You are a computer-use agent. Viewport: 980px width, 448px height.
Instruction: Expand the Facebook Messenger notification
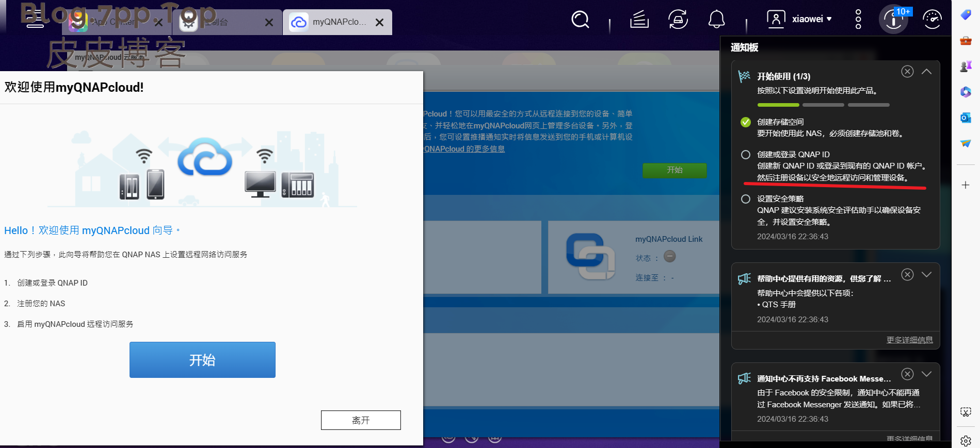(x=927, y=374)
